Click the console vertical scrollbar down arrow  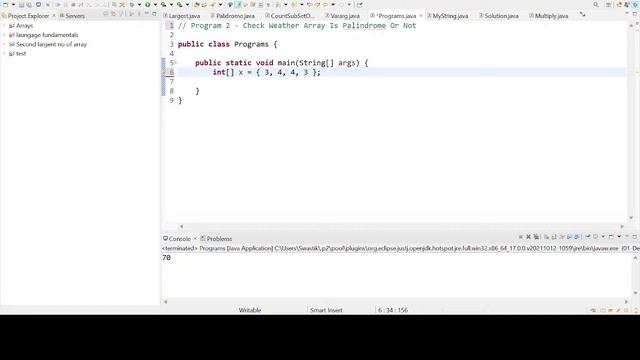coord(636,293)
